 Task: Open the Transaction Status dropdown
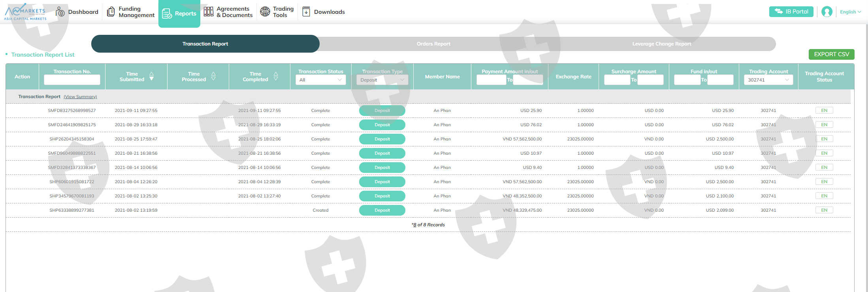point(320,80)
